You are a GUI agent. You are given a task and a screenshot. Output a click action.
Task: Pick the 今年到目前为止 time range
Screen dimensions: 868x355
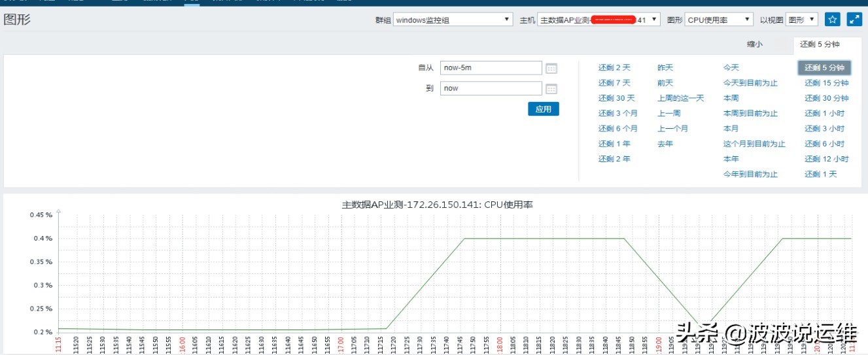point(750,174)
